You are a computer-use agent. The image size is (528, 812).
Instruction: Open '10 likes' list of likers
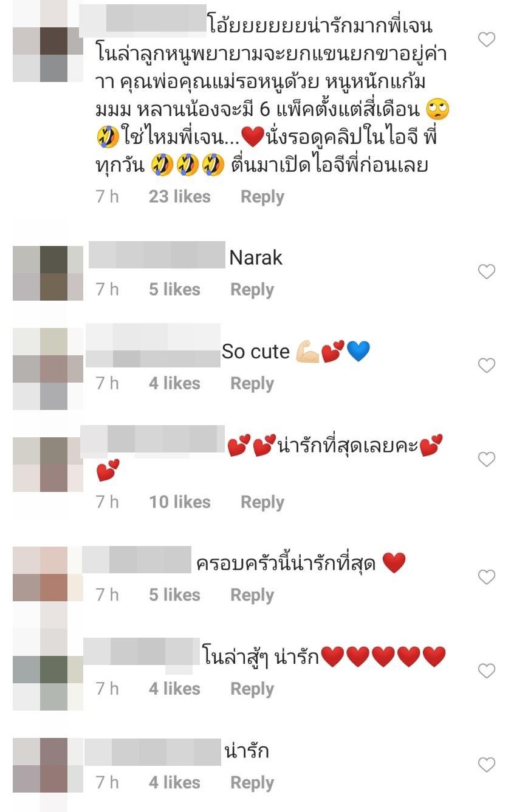[x=180, y=502]
